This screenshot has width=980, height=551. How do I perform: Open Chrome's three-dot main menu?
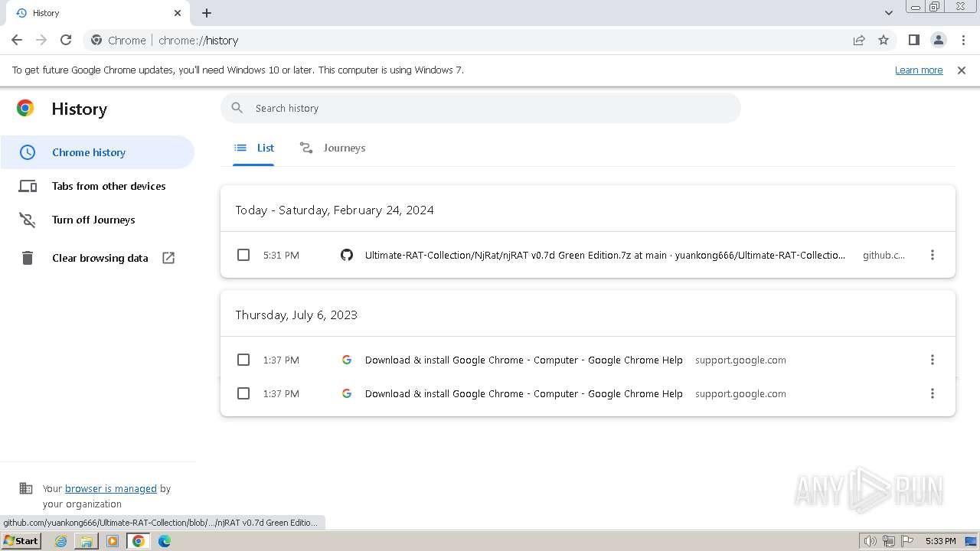coord(963,40)
